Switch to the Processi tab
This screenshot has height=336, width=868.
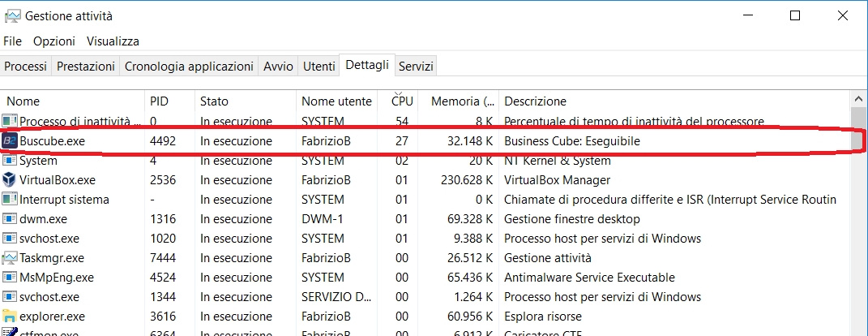coord(26,67)
